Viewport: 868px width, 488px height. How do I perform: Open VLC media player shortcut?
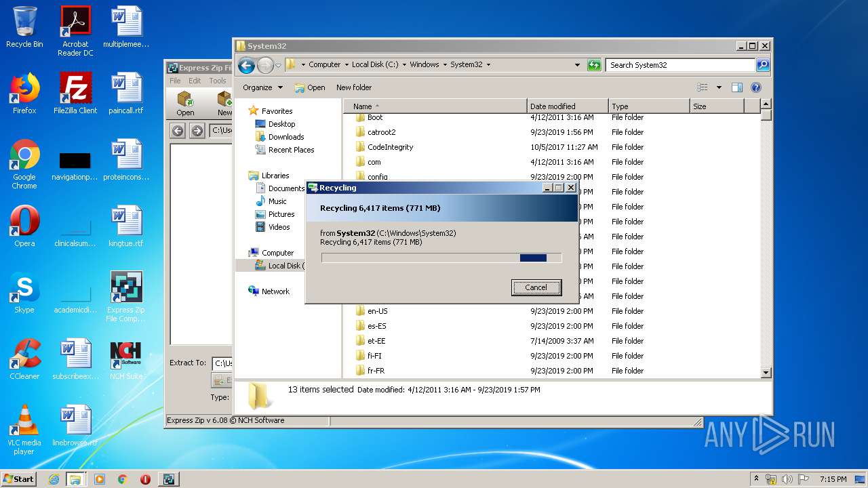click(x=24, y=430)
